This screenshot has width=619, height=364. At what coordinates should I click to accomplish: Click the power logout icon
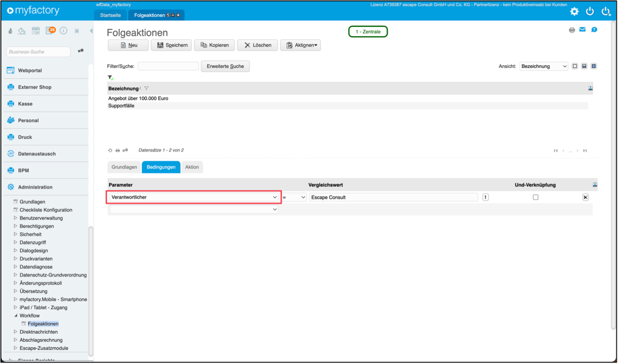click(590, 12)
